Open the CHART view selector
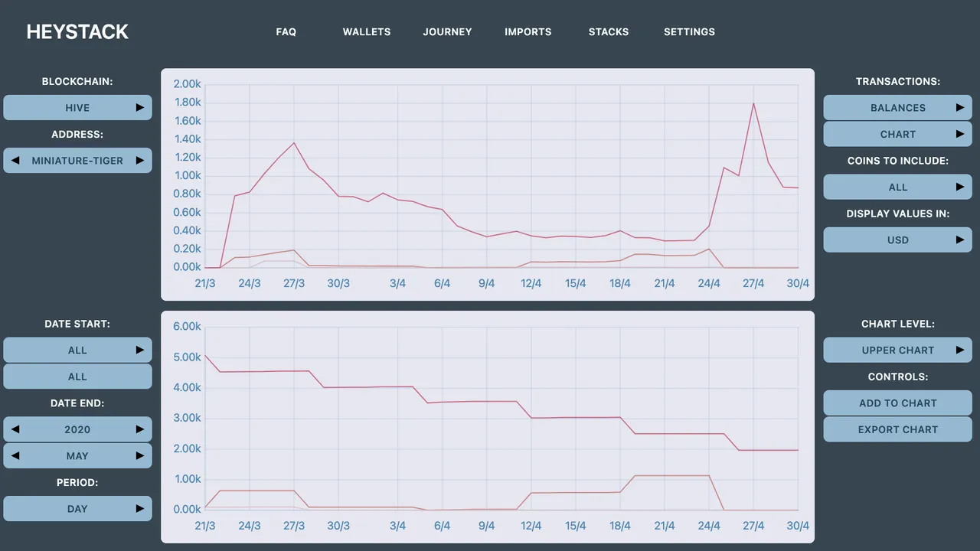The image size is (980, 551). click(x=897, y=134)
